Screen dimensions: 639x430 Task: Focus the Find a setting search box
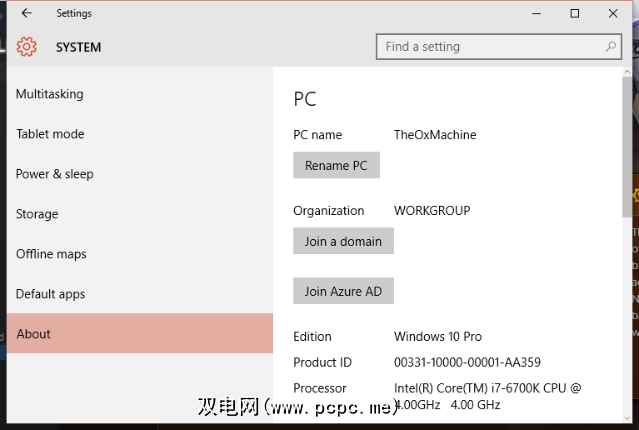pos(498,46)
